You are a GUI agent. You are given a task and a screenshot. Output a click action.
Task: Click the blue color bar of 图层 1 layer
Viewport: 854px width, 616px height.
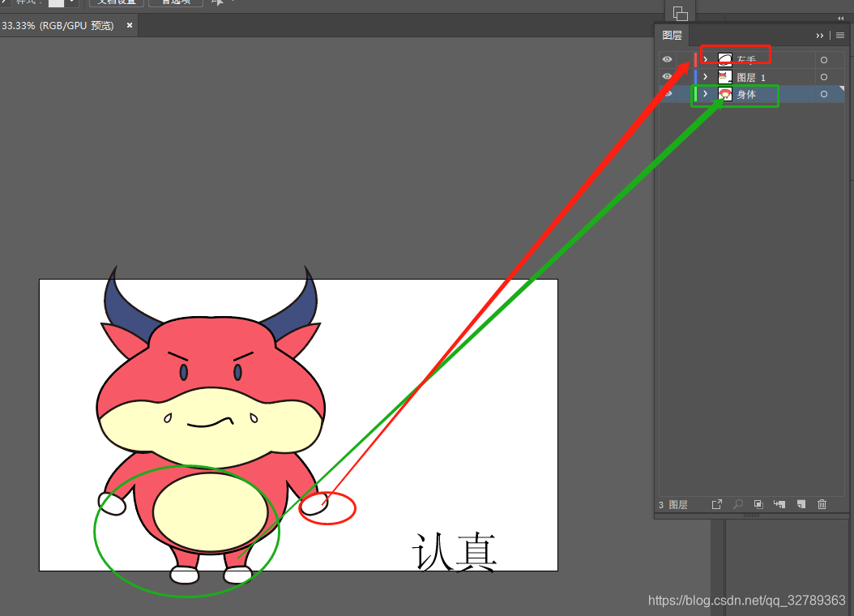point(695,77)
